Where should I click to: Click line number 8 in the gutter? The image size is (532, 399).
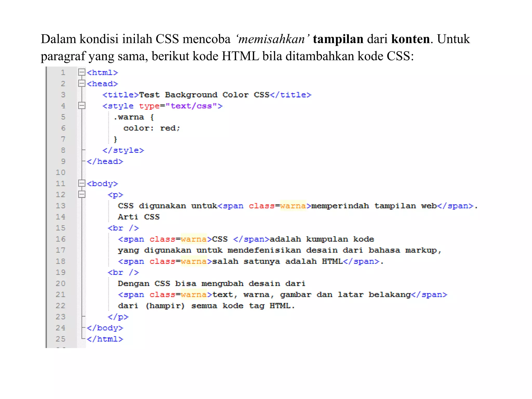click(63, 150)
